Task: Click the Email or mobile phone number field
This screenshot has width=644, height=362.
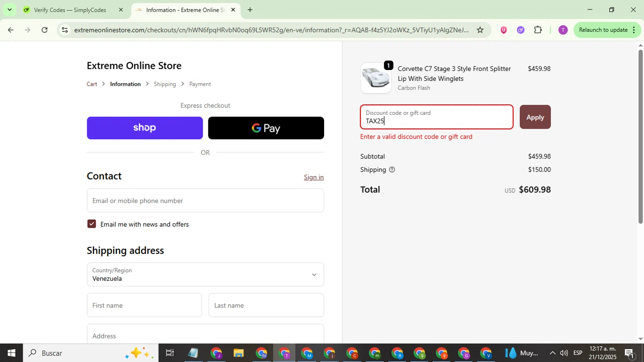Action: 205,201
